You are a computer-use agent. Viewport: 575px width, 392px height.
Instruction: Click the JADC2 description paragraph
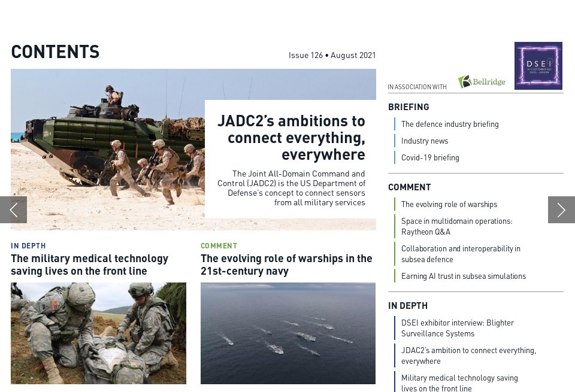[x=291, y=188]
